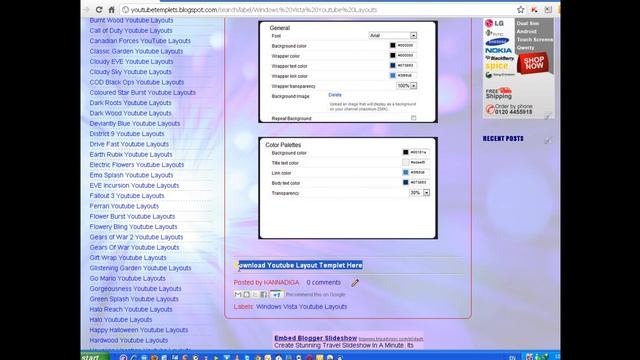Open the Earth Rubix Youtube Layouts link

point(131,154)
